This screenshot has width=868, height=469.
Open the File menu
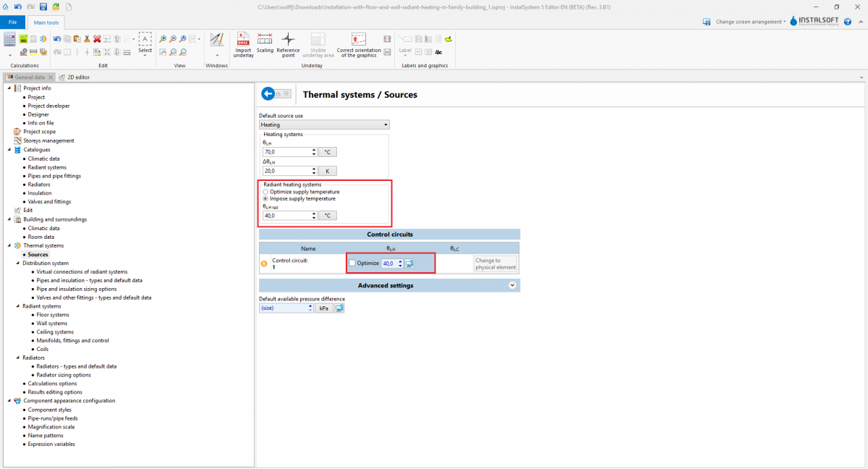coord(13,22)
